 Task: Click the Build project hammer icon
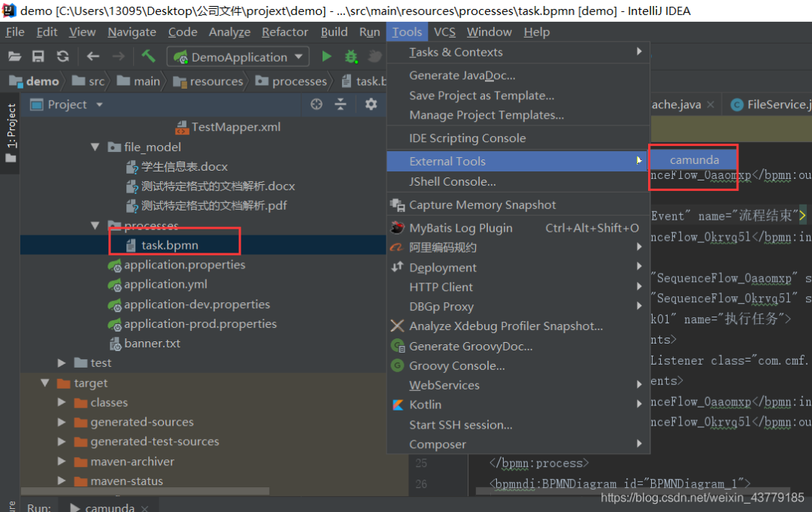pos(149,56)
